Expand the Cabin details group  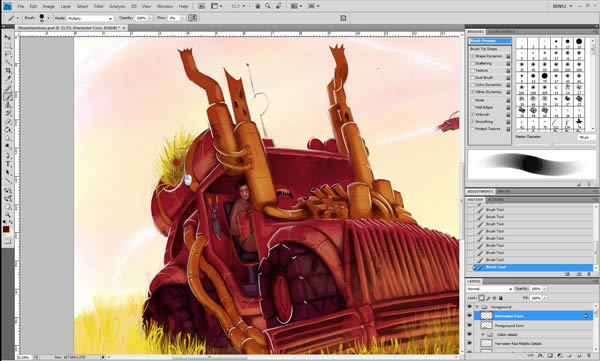(483, 335)
